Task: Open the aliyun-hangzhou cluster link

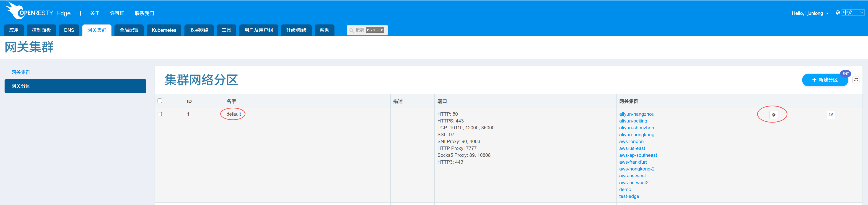Action: click(x=636, y=114)
